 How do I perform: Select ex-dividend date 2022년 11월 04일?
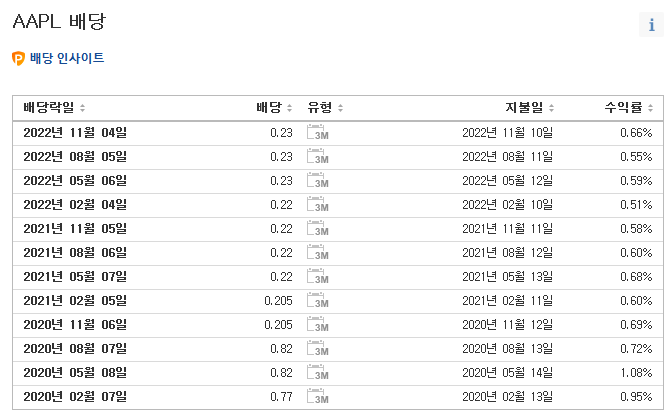click(75, 133)
